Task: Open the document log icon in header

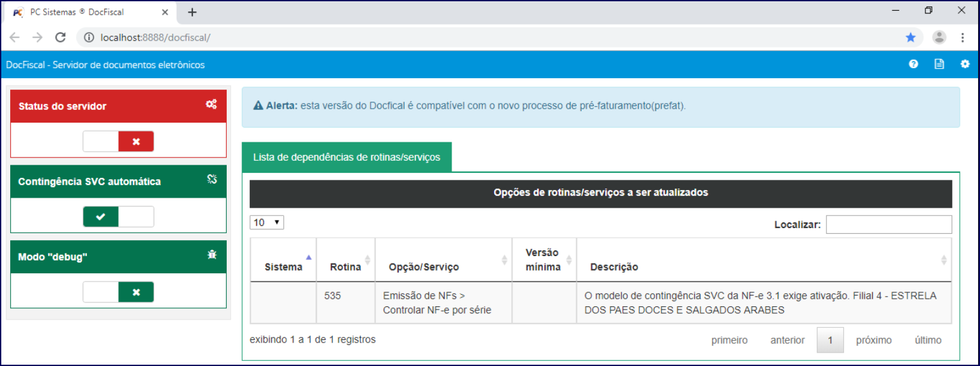Action: tap(939, 64)
